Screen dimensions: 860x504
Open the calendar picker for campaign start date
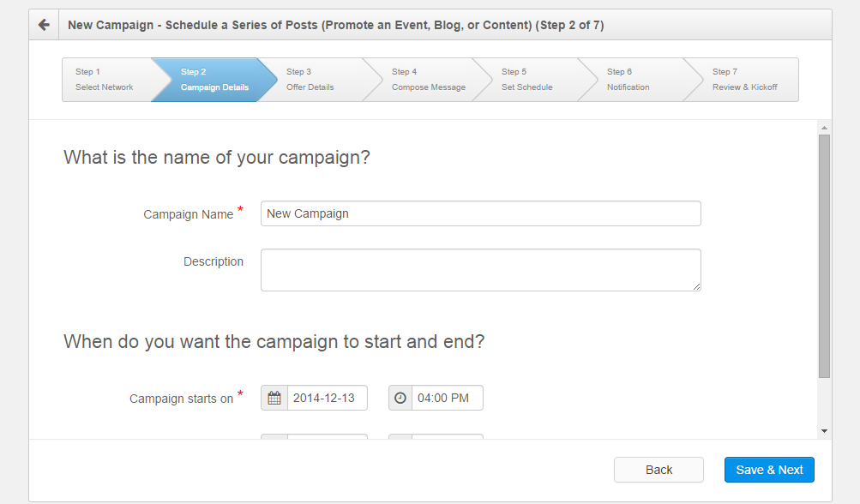coord(273,398)
